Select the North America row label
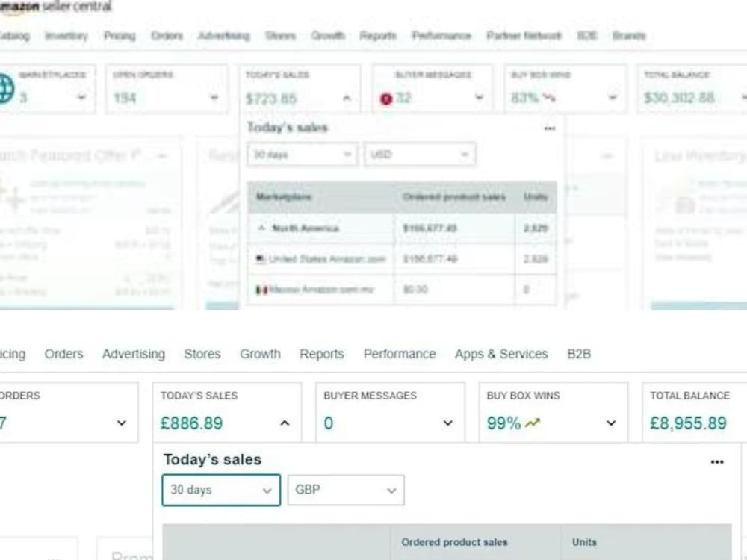Screen dimensions: 747x560 click(x=306, y=228)
